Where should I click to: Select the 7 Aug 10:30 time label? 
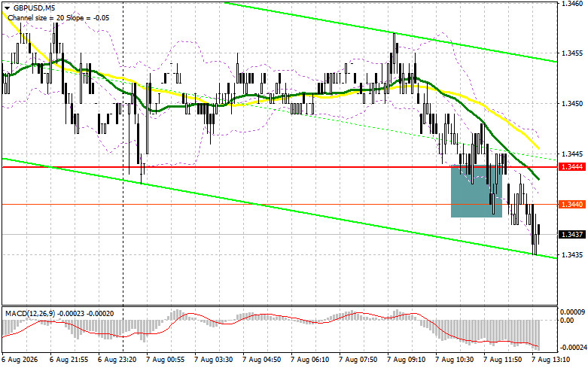(x=455, y=360)
